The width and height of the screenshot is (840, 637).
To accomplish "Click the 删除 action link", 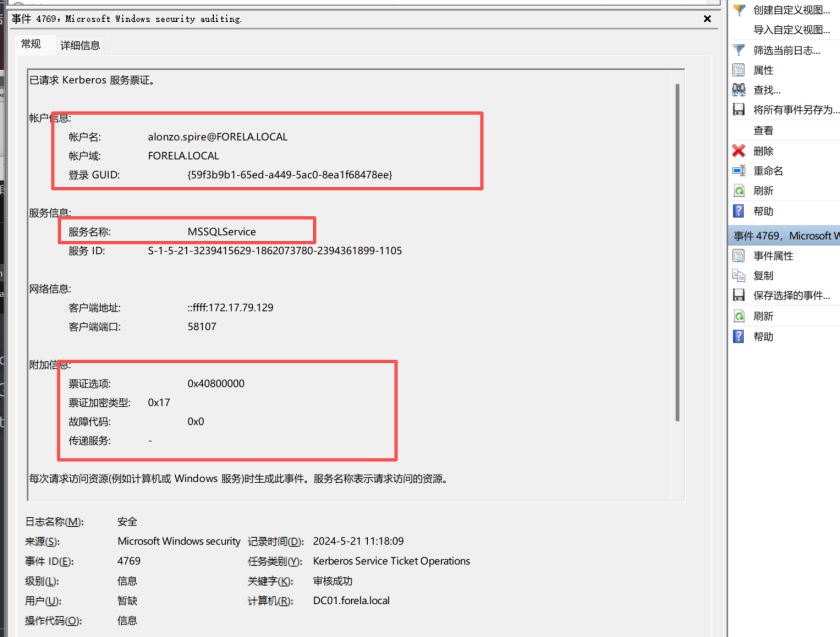I will pos(763,151).
